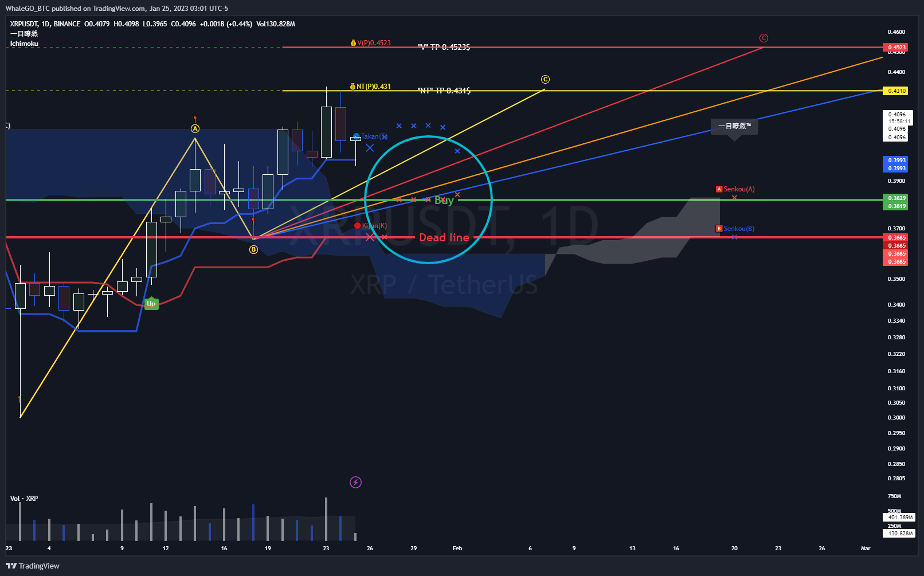This screenshot has width=924, height=576.
Task: Click the large blue X below Takan label
Action: 370,148
